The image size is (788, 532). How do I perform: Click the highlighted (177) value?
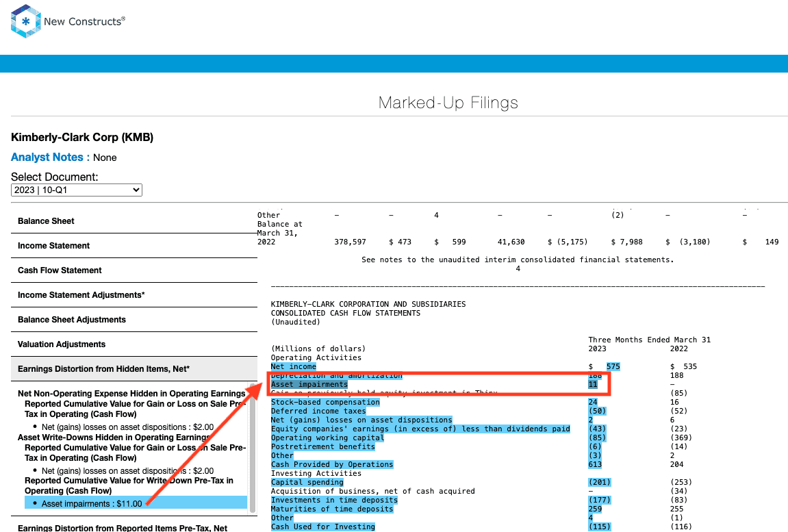[600, 501]
